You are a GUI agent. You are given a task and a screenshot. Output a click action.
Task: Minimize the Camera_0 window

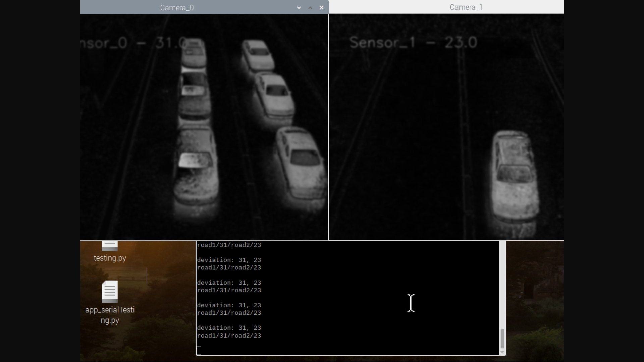pos(299,7)
